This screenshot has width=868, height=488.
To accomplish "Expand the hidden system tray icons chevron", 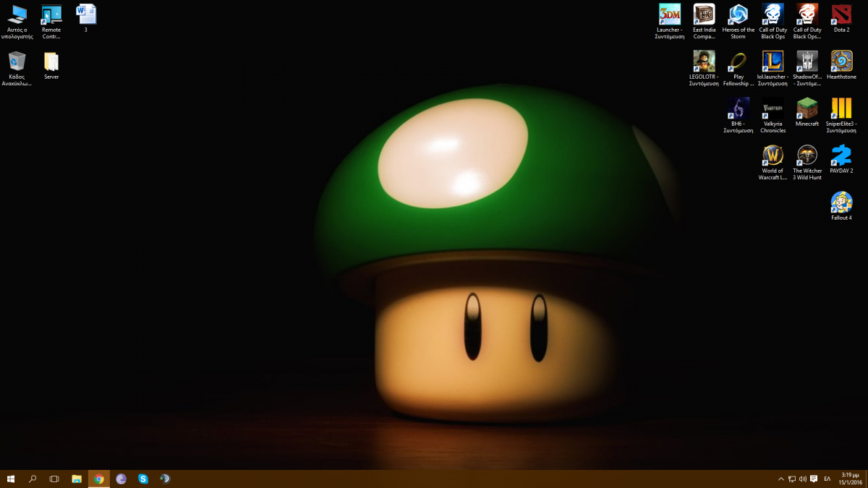I will coord(780,479).
